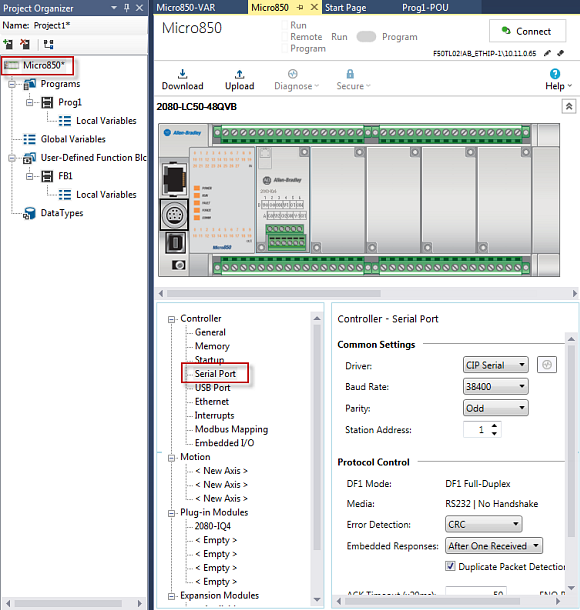Select the 2080-IQ4 plug-in module image
The width and height of the screenshot is (580, 610).
pyautogui.click(x=283, y=200)
